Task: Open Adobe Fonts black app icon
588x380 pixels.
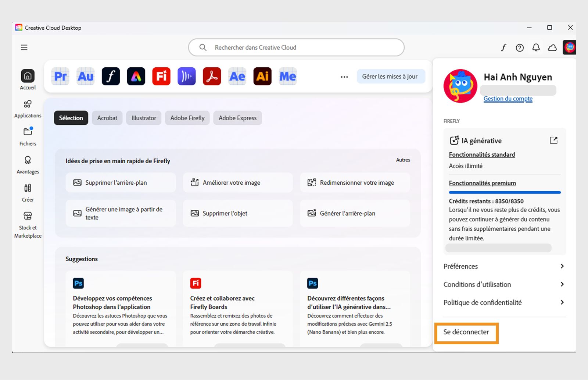Action: 111,77
